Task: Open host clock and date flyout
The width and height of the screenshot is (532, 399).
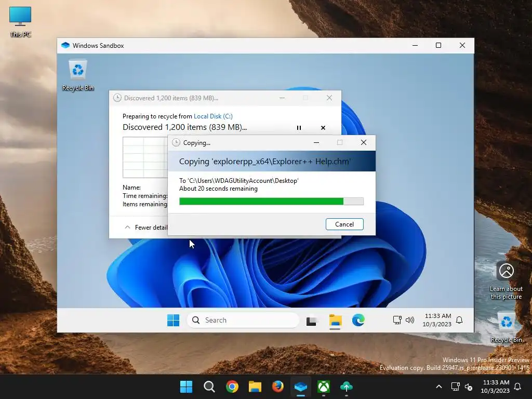Action: tap(495, 387)
